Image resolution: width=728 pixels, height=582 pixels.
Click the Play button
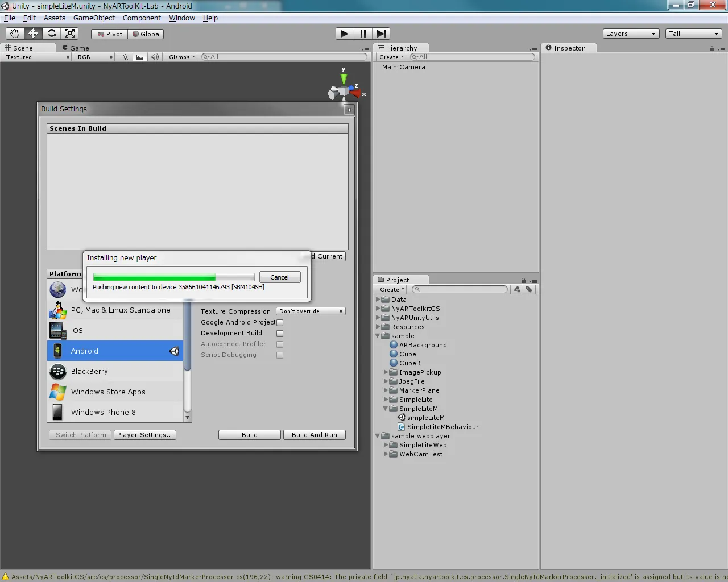tap(344, 34)
